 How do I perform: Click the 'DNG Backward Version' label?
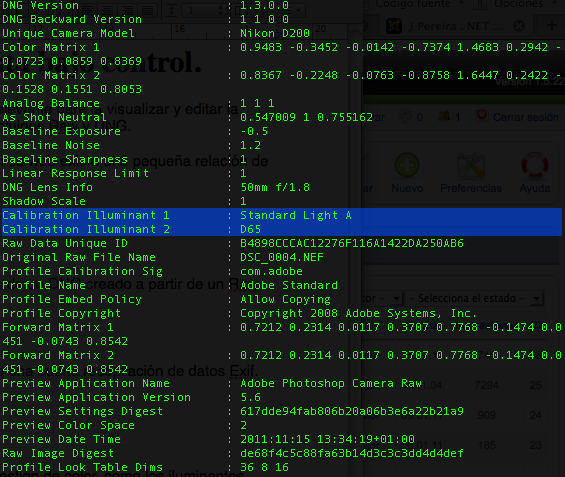[x=72, y=19]
